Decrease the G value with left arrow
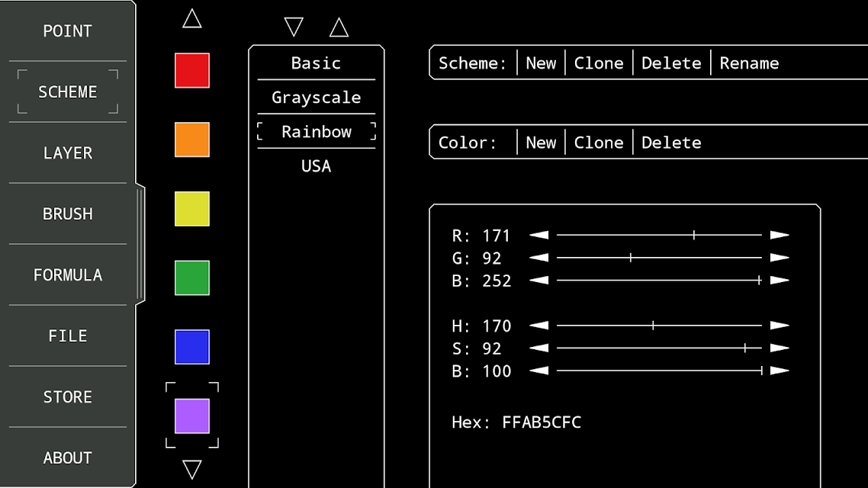Image resolution: width=868 pixels, height=488 pixels. pyautogui.click(x=538, y=258)
